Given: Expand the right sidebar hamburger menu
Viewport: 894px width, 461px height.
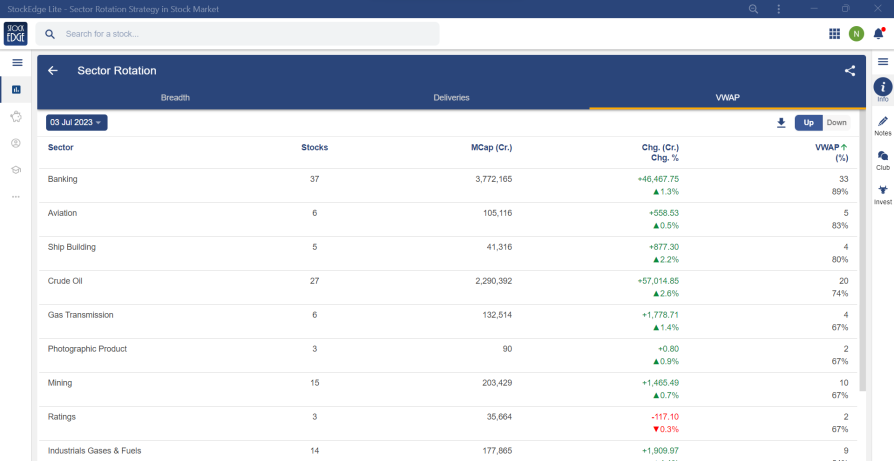Looking at the screenshot, I should [x=882, y=62].
